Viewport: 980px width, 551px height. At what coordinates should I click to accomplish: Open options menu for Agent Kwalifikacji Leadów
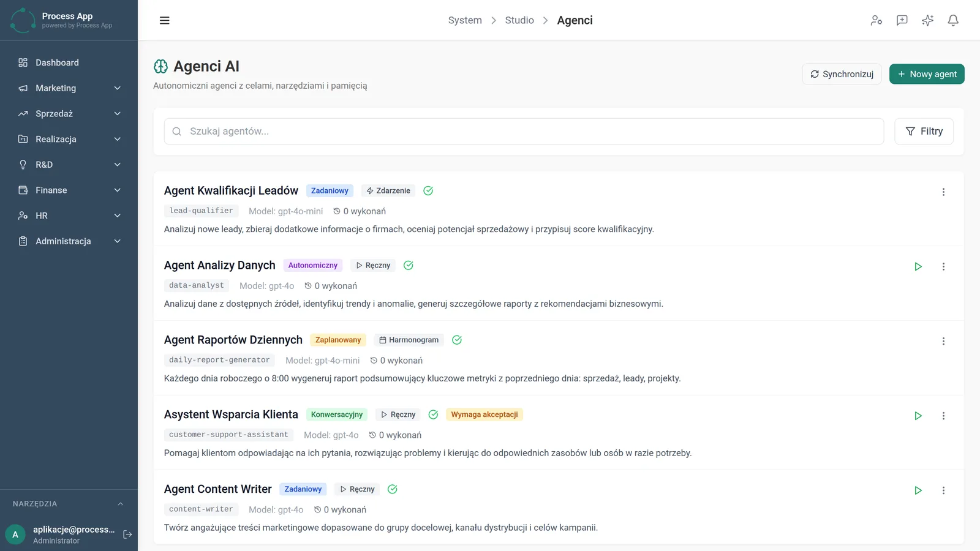coord(943,192)
